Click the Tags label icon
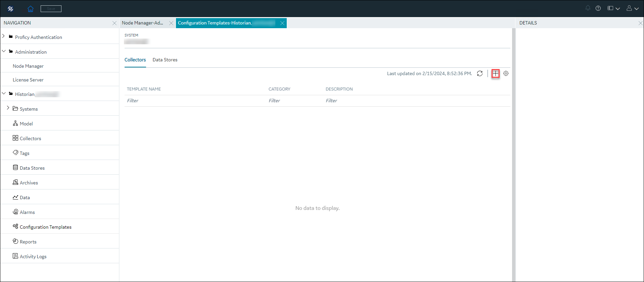Image resolution: width=644 pixels, height=282 pixels. [15, 153]
